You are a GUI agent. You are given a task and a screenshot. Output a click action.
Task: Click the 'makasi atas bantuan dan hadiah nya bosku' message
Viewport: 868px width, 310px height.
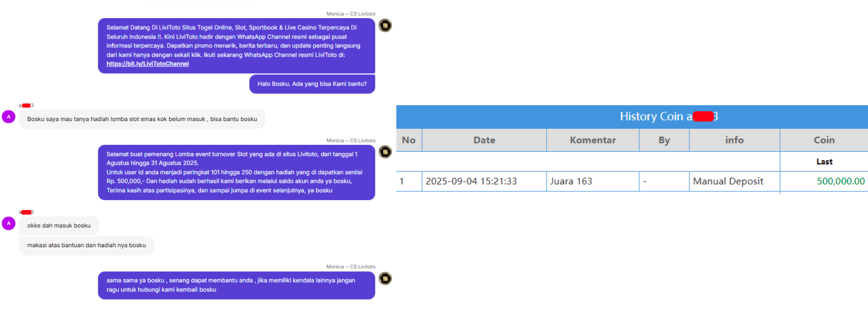[x=87, y=245]
